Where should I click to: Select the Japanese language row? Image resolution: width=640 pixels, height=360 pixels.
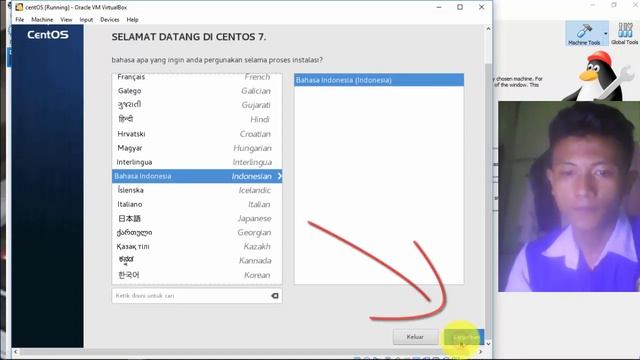pyautogui.click(x=197, y=218)
